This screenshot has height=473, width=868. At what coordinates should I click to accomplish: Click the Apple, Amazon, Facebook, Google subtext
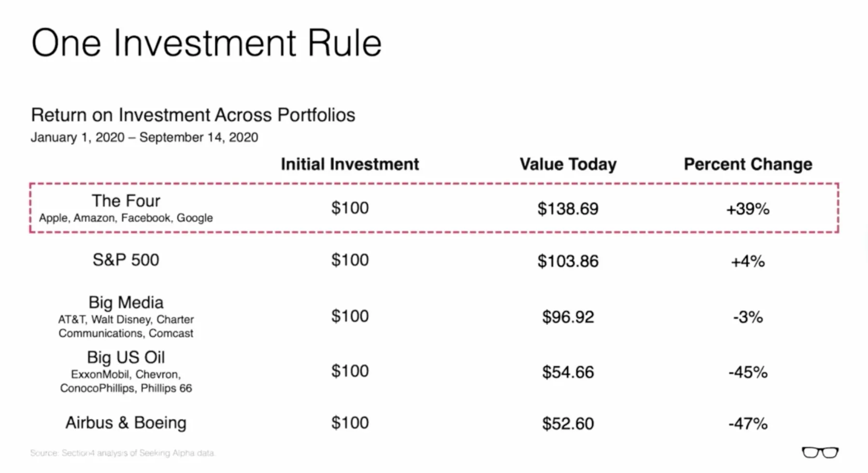click(126, 218)
